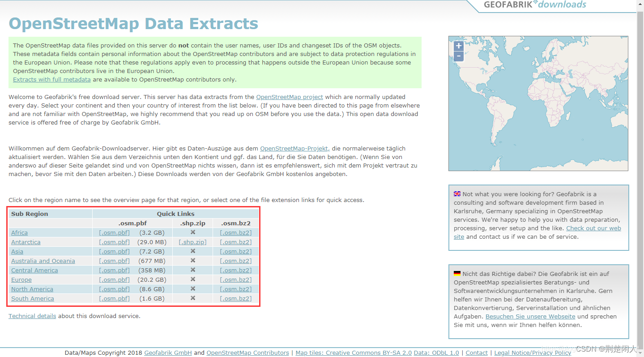Click the Europe file size 20.2 GB
This screenshot has height=357, width=644.
[153, 280]
